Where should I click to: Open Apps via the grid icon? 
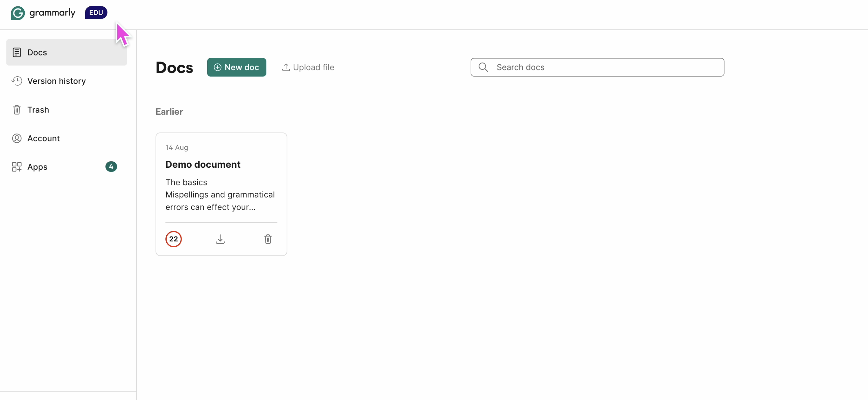click(17, 167)
